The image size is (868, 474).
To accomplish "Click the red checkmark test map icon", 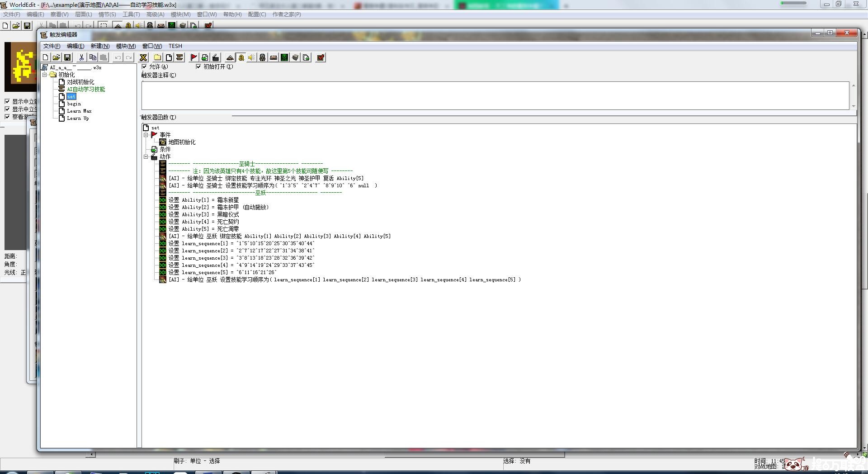I will [x=321, y=57].
